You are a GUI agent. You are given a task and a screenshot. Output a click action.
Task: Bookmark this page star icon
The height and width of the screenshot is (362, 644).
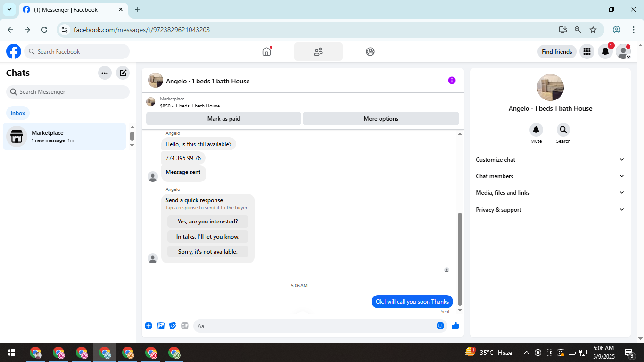pyautogui.click(x=593, y=30)
